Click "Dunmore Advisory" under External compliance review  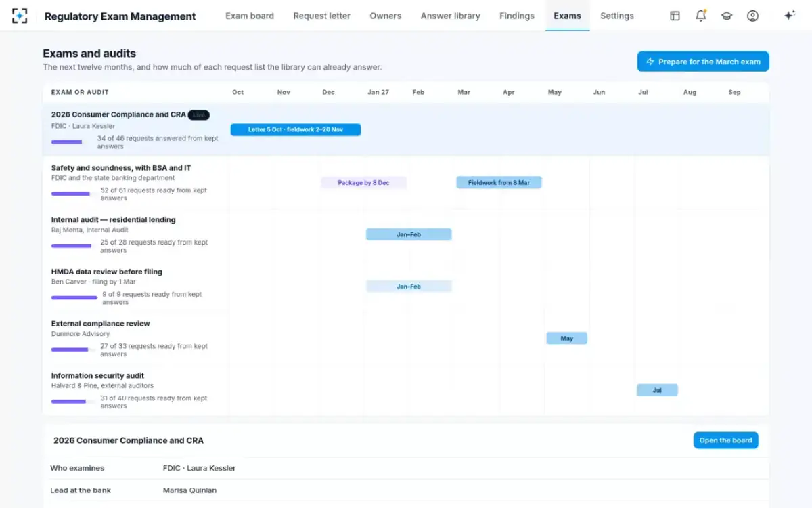coord(81,334)
